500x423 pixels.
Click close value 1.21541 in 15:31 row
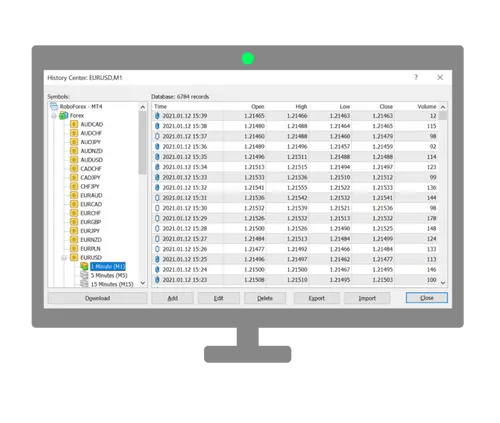click(x=383, y=198)
